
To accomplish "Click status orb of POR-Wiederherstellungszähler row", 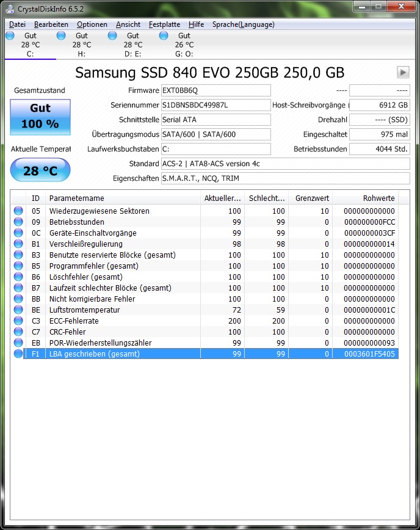I will click(x=18, y=343).
